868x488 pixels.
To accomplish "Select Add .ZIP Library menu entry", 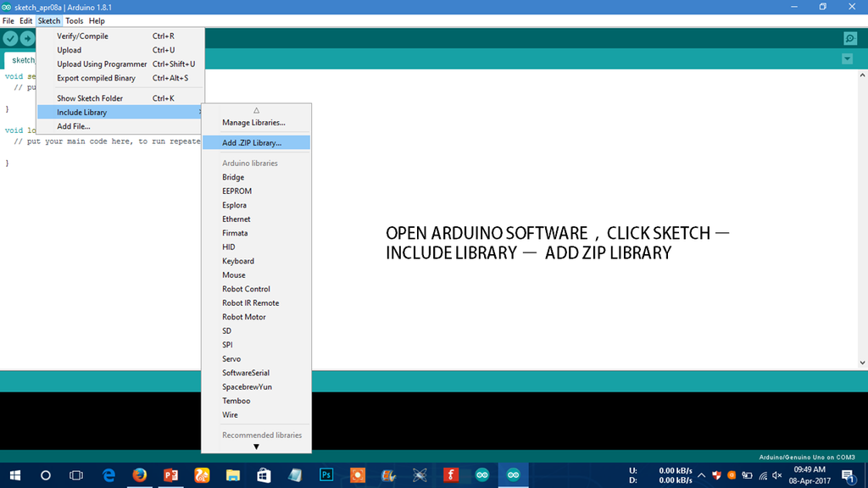I will 252,142.
